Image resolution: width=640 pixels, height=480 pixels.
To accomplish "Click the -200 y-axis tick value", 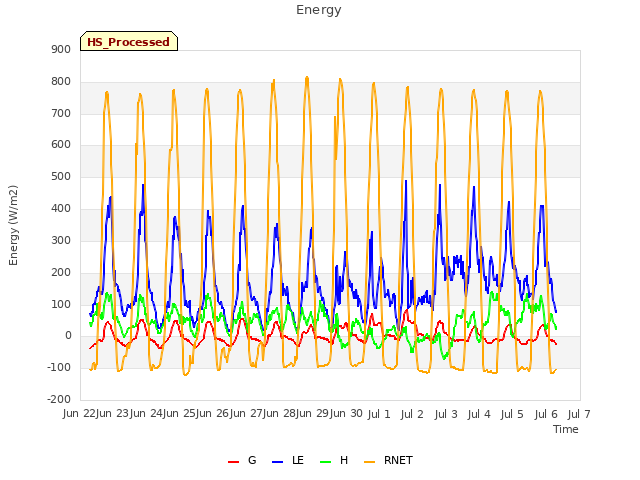I will pyautogui.click(x=59, y=399).
